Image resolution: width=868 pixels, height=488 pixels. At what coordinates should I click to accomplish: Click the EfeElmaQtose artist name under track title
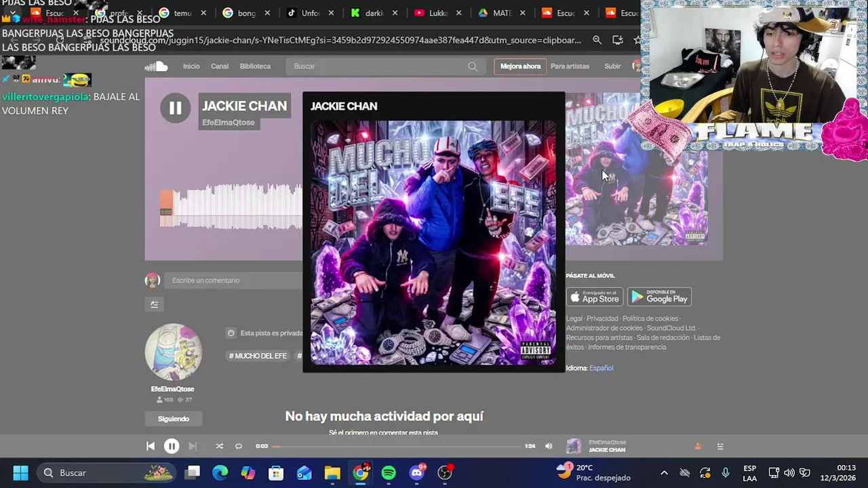coord(229,123)
